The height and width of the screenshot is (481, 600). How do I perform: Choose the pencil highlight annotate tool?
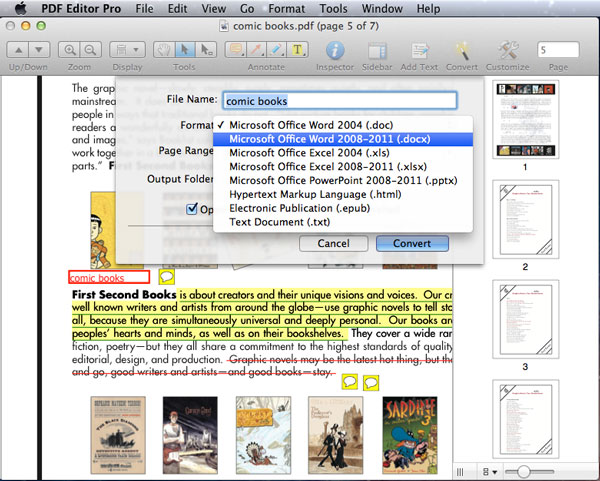(277, 50)
